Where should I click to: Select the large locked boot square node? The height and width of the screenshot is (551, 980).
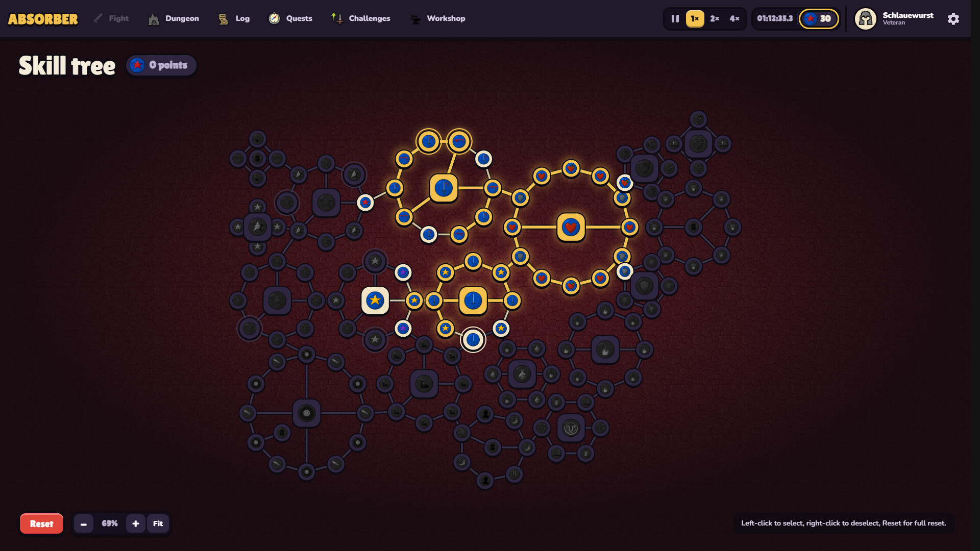pyautogui.click(x=424, y=384)
